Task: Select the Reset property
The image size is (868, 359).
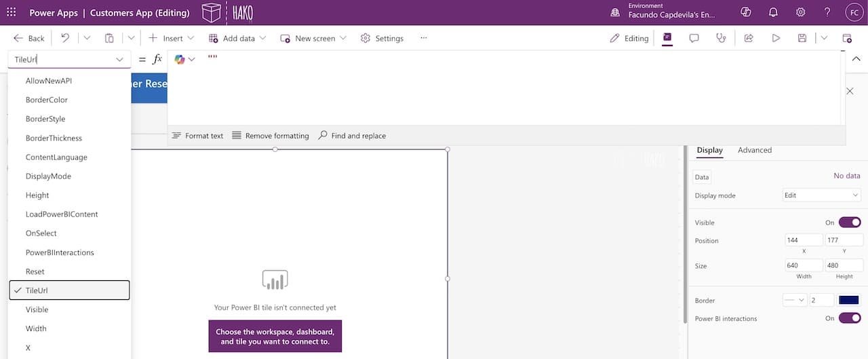Action: point(69,271)
